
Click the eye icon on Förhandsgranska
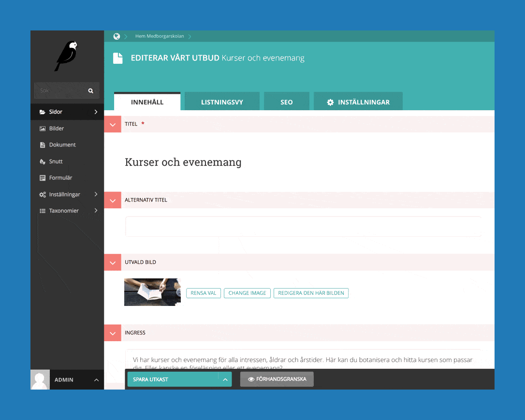pos(251,379)
